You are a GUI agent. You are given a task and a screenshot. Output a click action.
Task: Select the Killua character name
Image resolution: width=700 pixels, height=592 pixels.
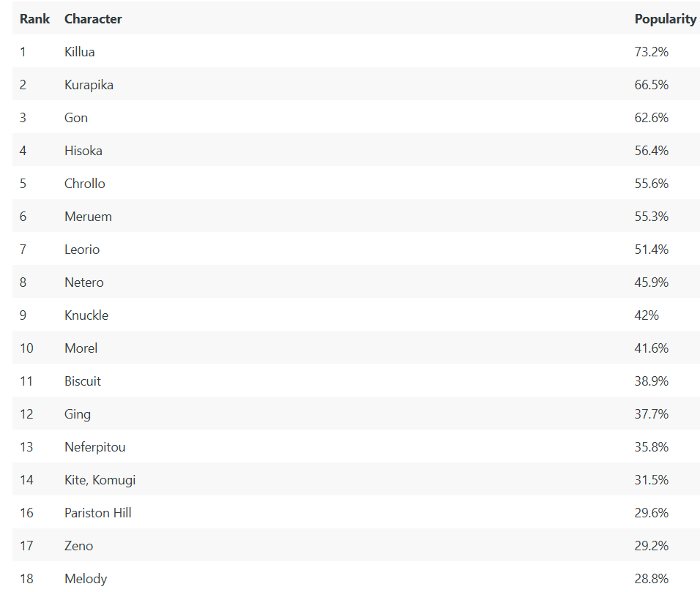[80, 52]
